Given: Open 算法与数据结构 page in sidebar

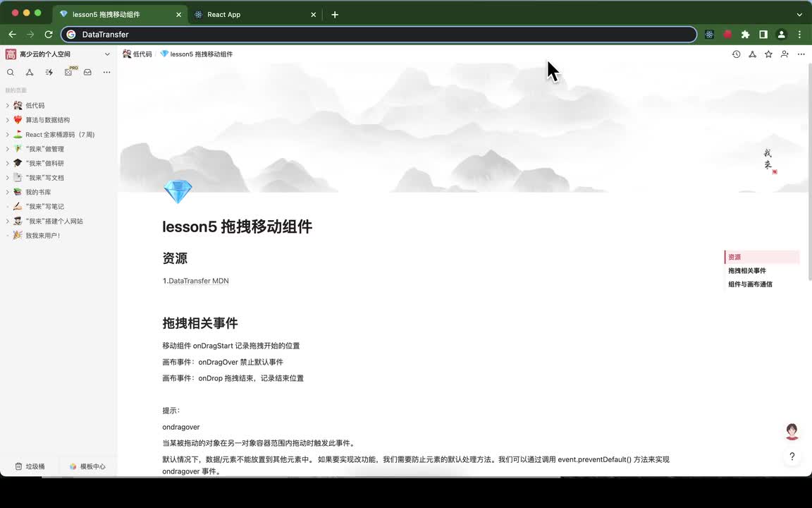Looking at the screenshot, I should (x=48, y=120).
